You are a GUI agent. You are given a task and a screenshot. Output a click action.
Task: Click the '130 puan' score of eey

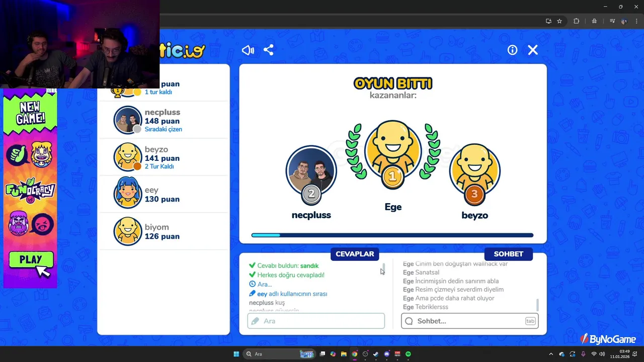pos(162,199)
